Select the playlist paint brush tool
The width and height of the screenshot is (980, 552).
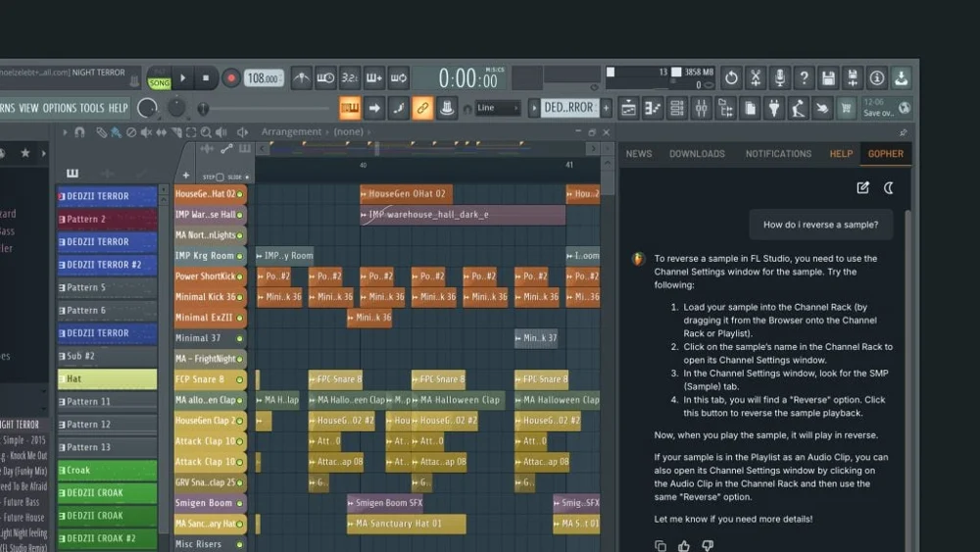pos(117,132)
